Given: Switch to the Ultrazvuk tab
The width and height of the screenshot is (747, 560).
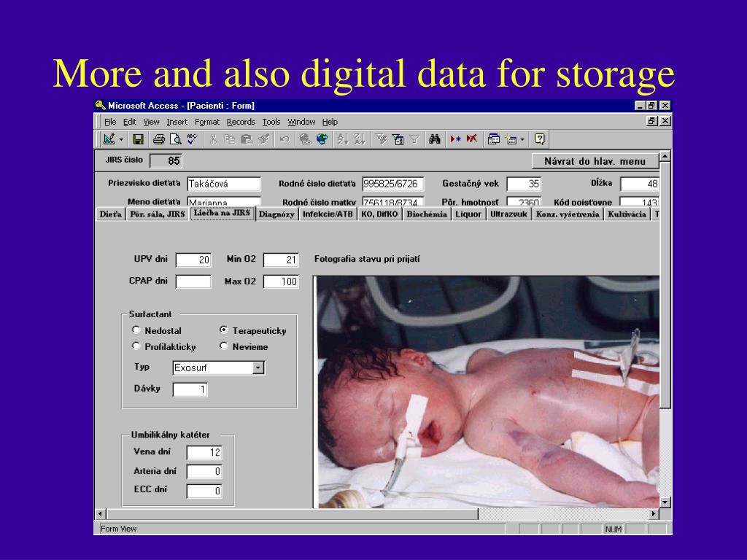Looking at the screenshot, I should [x=508, y=214].
